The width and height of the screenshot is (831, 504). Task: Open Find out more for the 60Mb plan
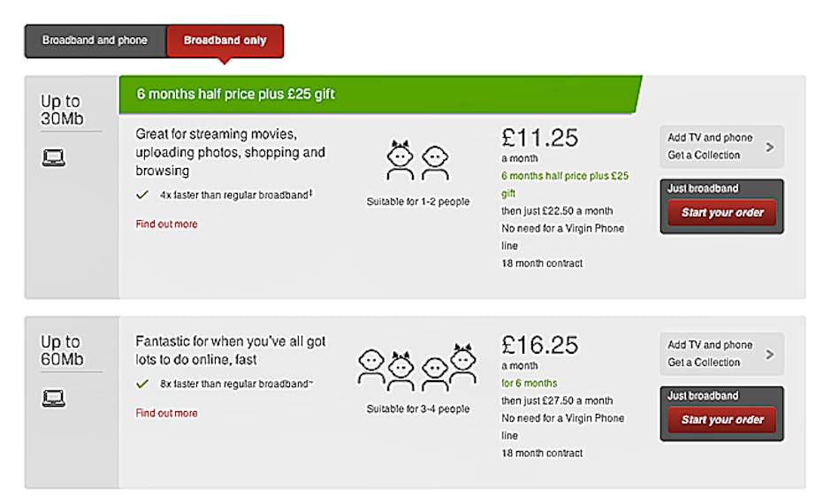[166, 413]
